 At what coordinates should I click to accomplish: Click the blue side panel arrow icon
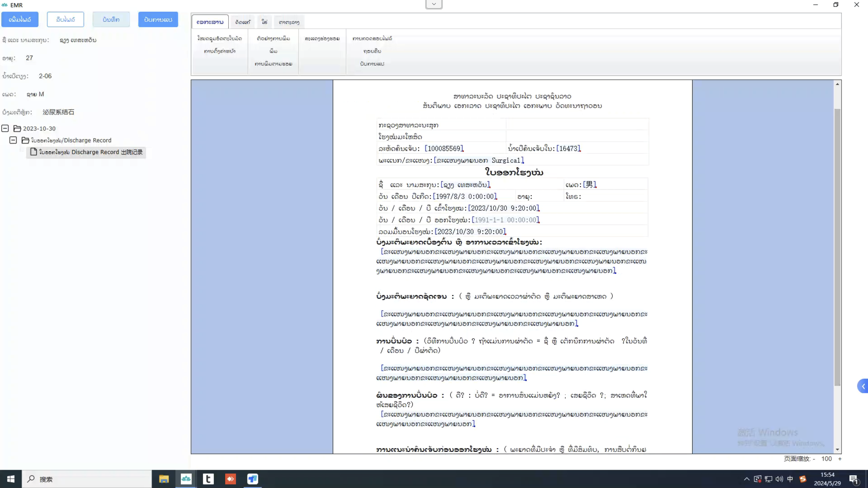(863, 386)
